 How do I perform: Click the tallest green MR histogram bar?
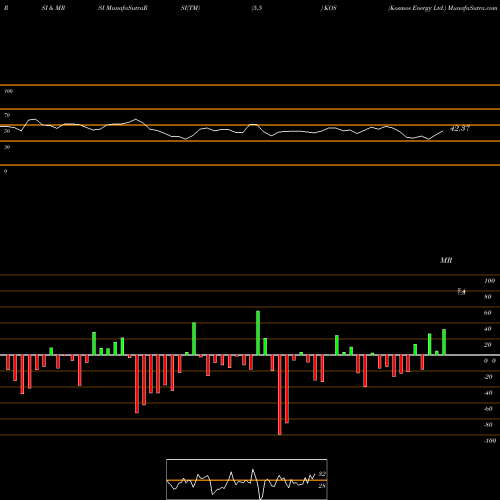(x=258, y=333)
